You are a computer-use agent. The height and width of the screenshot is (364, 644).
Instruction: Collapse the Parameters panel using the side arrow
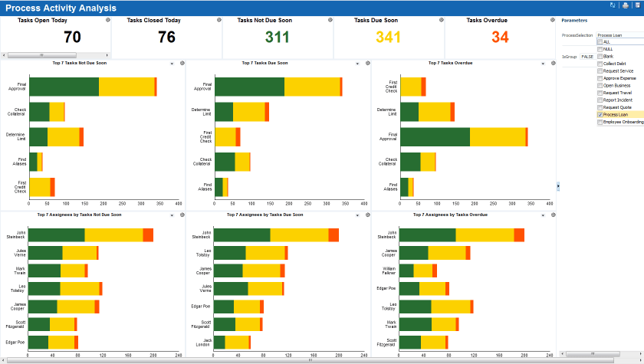click(x=558, y=186)
